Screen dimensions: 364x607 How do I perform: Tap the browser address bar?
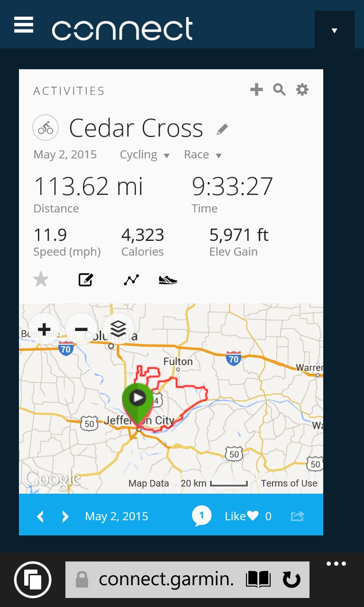pos(166,579)
